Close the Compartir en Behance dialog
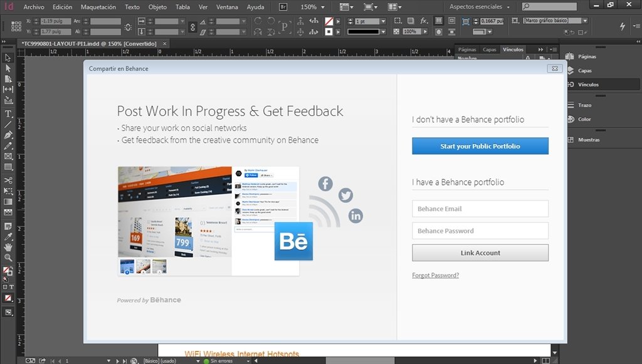The image size is (642, 364). 555,68
